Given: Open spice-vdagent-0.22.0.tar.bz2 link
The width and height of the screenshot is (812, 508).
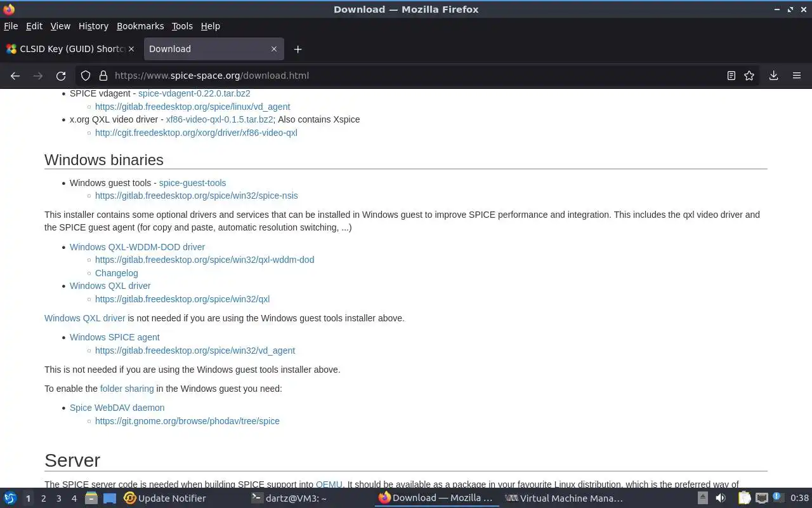Looking at the screenshot, I should (x=194, y=93).
